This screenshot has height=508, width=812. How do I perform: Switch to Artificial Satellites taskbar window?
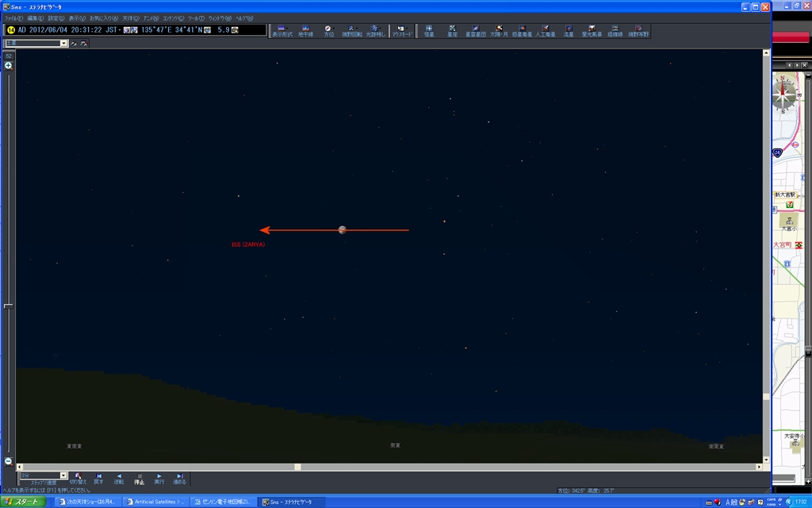(155, 502)
